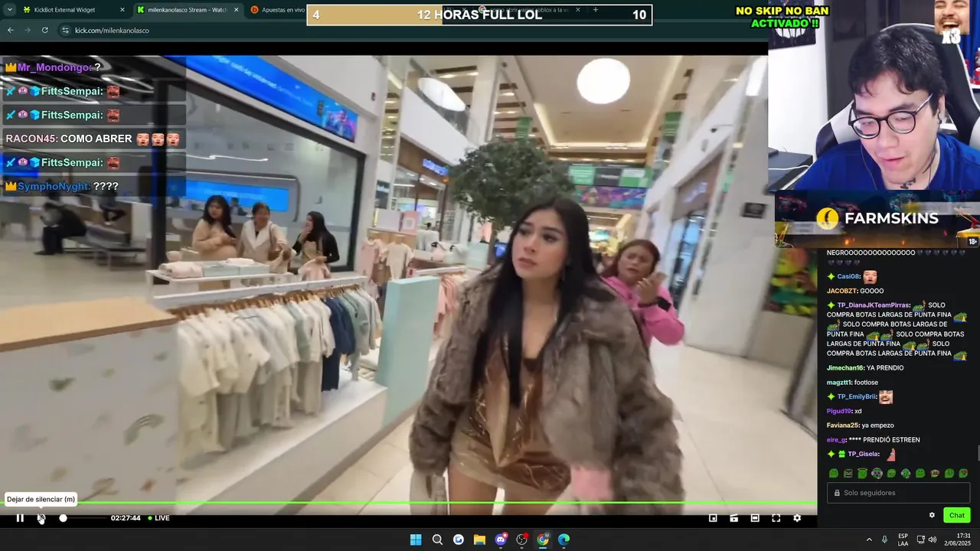Click chat username Faviana25
This screenshot has height=551, width=980.
(843, 425)
